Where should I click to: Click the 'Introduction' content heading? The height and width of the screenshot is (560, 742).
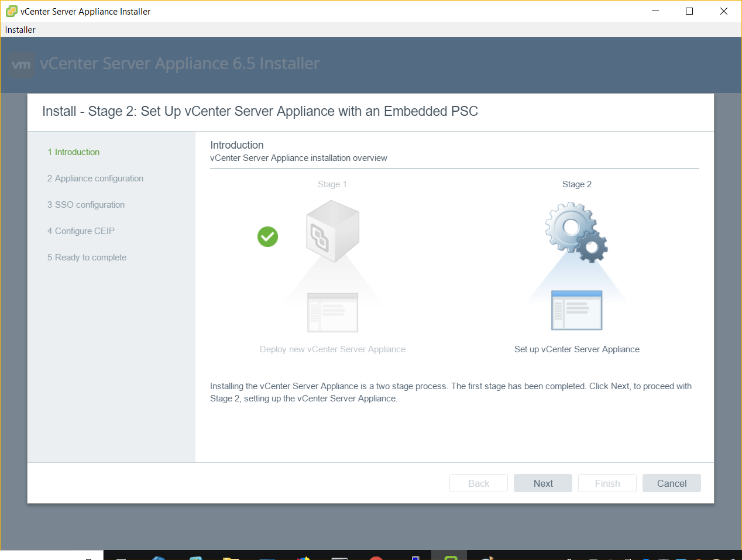[237, 145]
